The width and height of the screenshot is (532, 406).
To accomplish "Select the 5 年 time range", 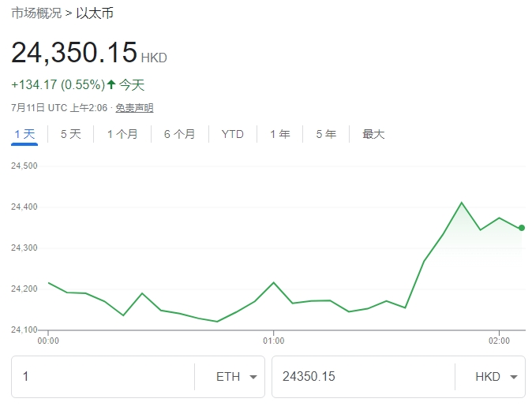I will (x=326, y=134).
